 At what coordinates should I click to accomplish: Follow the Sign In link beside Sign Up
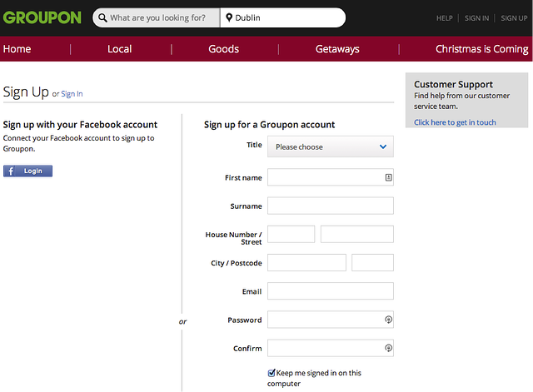[72, 94]
